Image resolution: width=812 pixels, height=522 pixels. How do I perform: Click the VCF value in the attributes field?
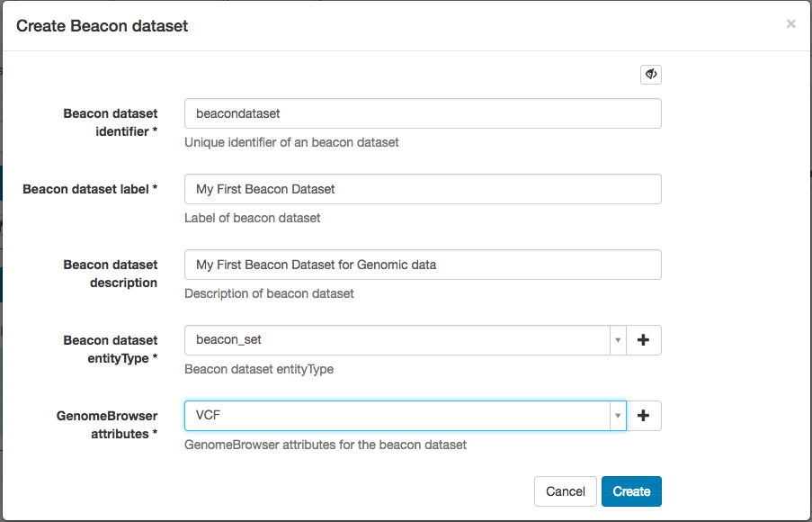[x=396, y=416]
